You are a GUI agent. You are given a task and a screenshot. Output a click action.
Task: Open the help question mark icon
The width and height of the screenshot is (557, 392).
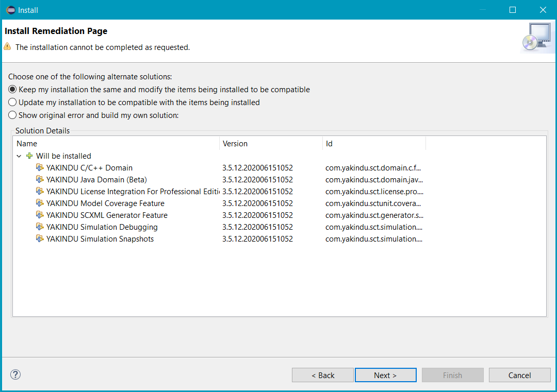tap(15, 374)
